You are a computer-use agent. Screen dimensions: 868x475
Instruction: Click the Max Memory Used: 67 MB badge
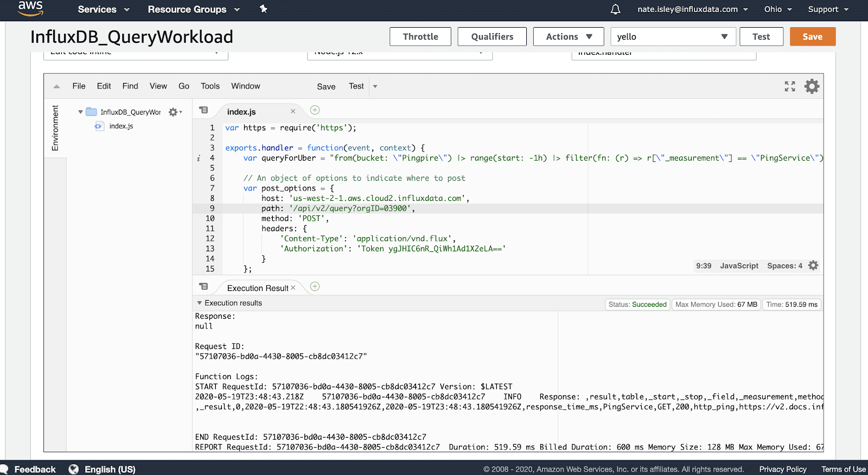pyautogui.click(x=716, y=305)
